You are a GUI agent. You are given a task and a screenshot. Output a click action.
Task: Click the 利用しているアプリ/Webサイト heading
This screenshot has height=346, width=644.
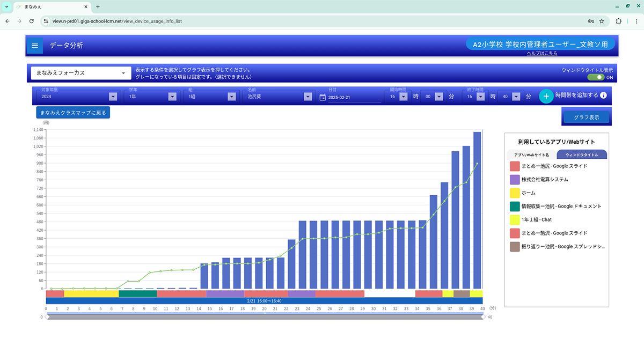[557, 142]
